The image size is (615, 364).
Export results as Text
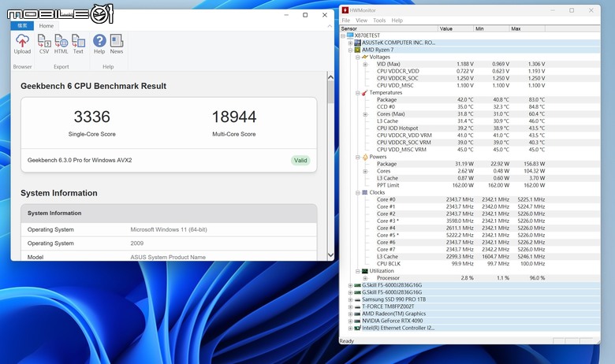point(78,44)
